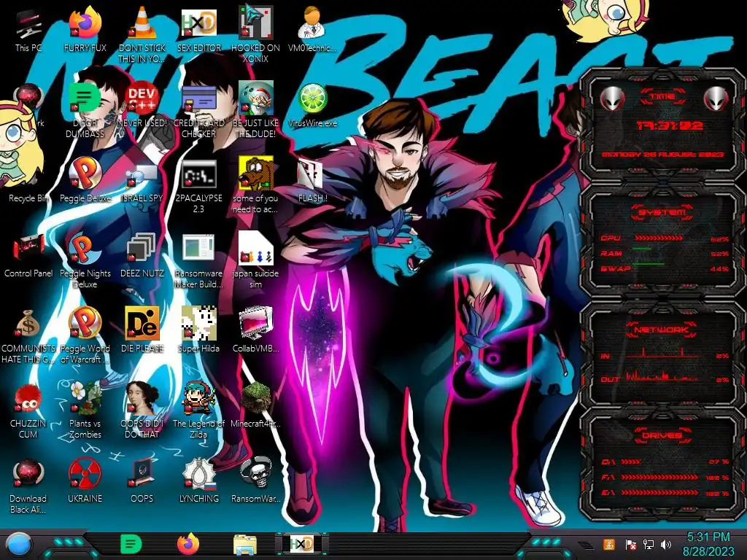Open the 'some of you need to ac...' dog icon
747x560 pixels.
coord(255,186)
